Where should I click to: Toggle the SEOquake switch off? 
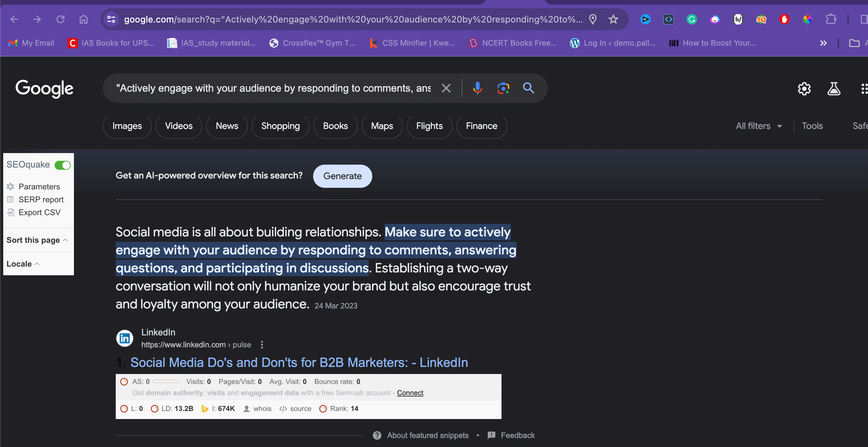(x=63, y=165)
